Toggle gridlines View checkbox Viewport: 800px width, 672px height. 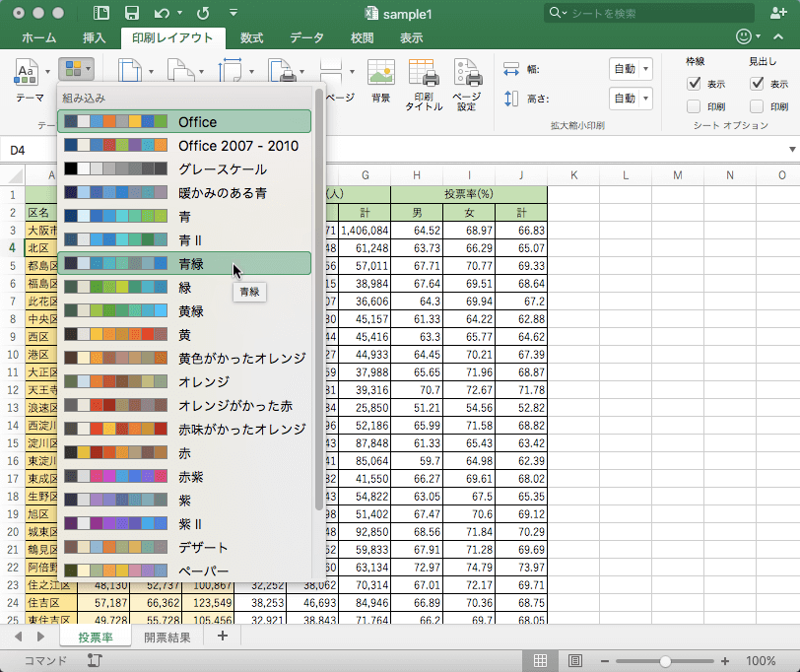tap(694, 83)
